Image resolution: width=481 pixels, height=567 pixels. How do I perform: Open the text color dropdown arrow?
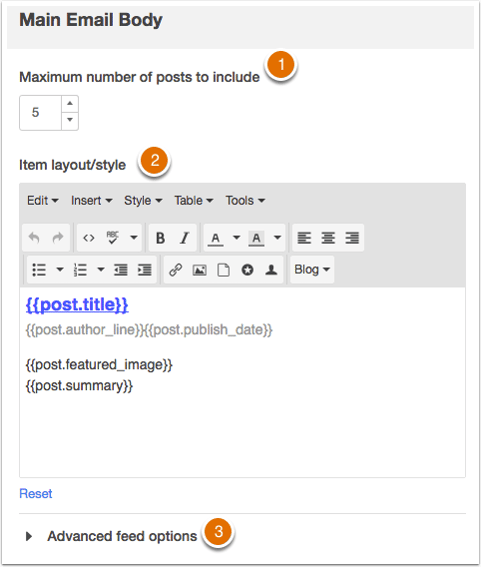(x=237, y=238)
